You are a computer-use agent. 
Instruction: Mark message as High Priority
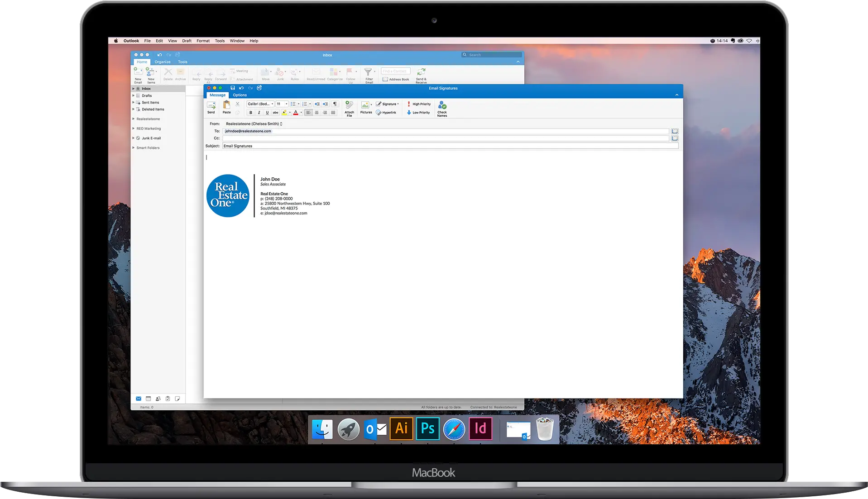tap(418, 104)
